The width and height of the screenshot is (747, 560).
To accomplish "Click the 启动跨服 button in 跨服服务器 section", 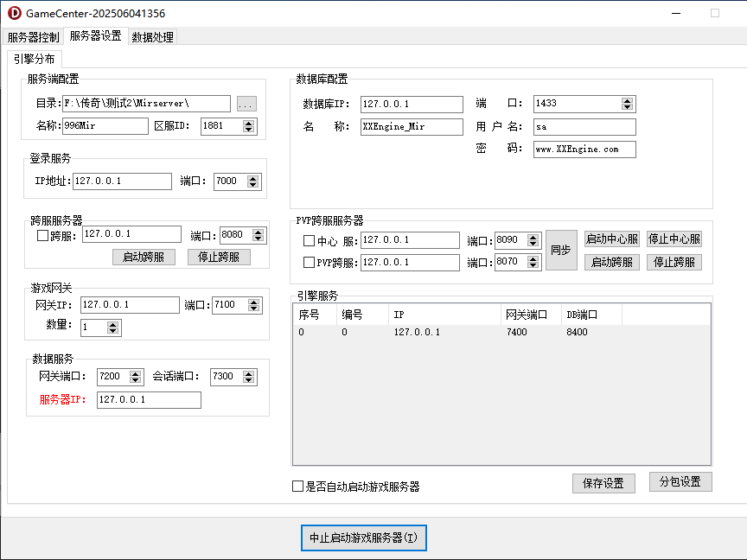I will click(x=144, y=257).
